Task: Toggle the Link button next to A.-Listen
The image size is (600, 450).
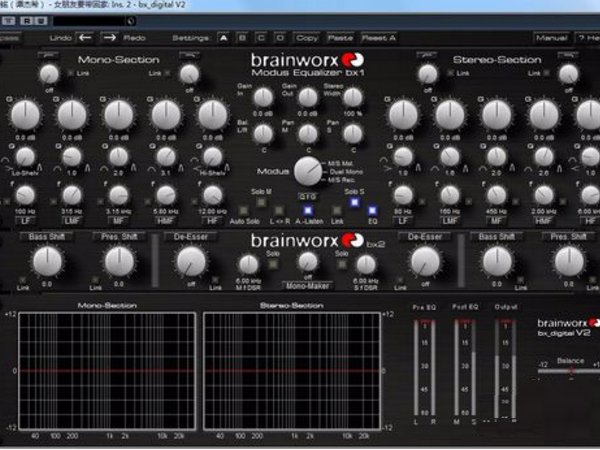Action: (x=336, y=210)
